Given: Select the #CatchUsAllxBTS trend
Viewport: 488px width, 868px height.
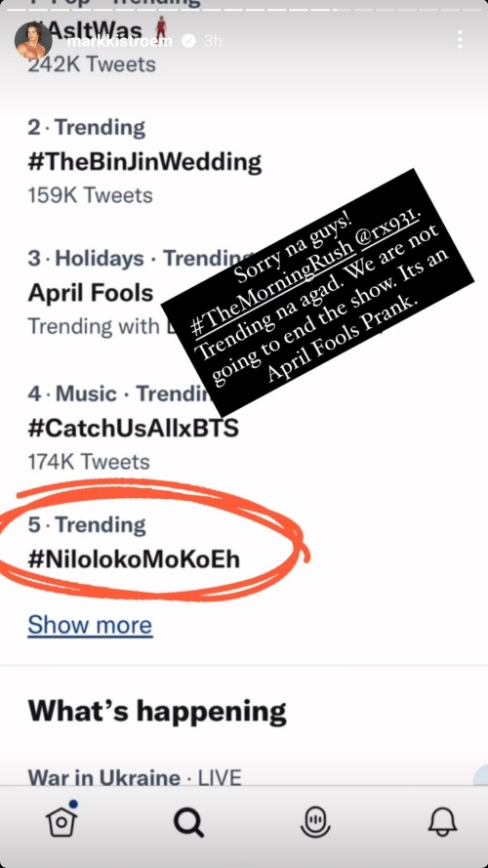Looking at the screenshot, I should [134, 428].
